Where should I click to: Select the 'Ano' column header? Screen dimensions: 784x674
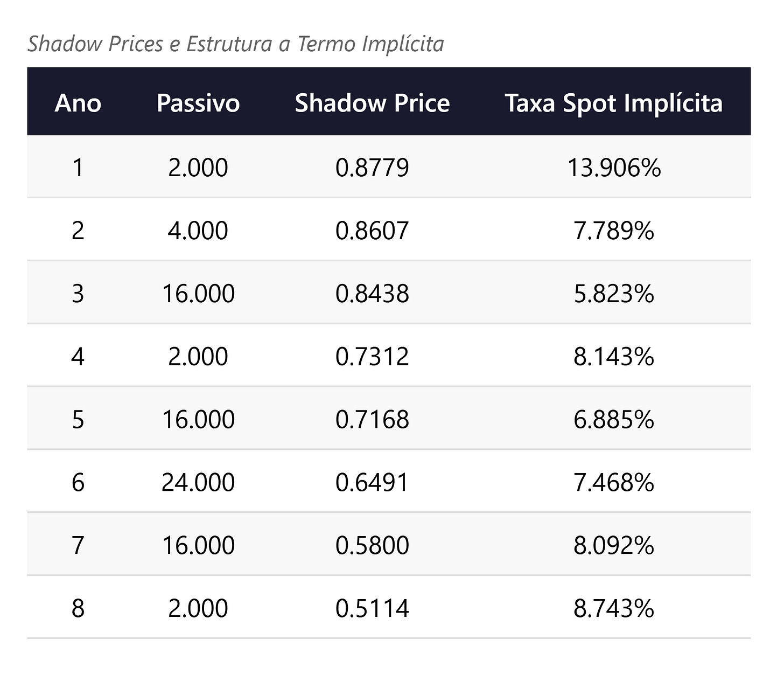pyautogui.click(x=78, y=102)
